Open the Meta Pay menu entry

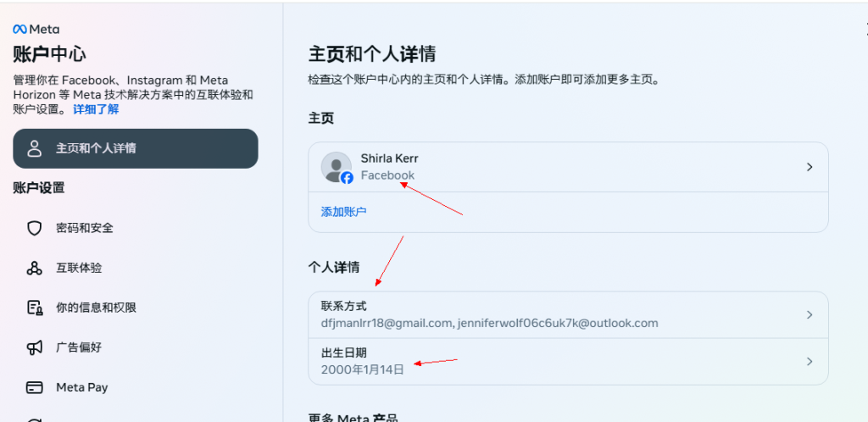[81, 387]
